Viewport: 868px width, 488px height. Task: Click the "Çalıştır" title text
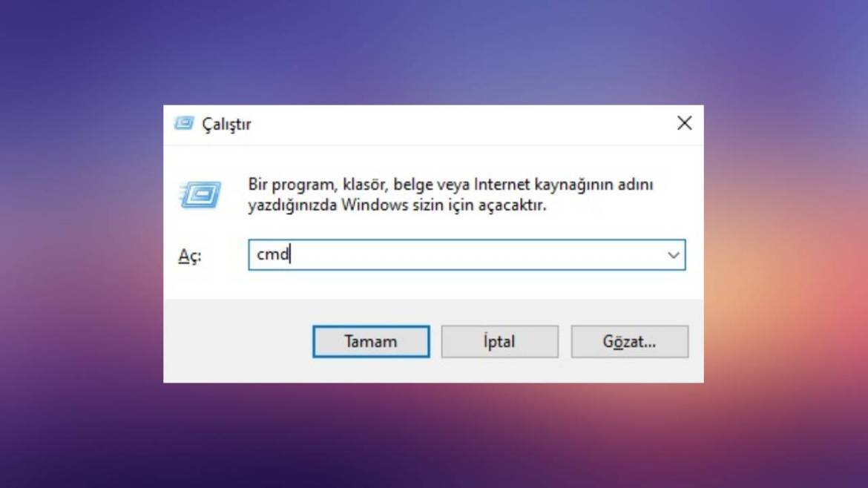tap(226, 124)
